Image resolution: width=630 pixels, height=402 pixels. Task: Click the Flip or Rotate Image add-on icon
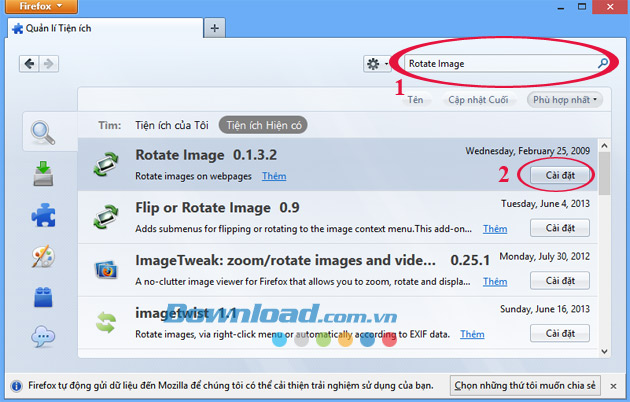(106, 217)
